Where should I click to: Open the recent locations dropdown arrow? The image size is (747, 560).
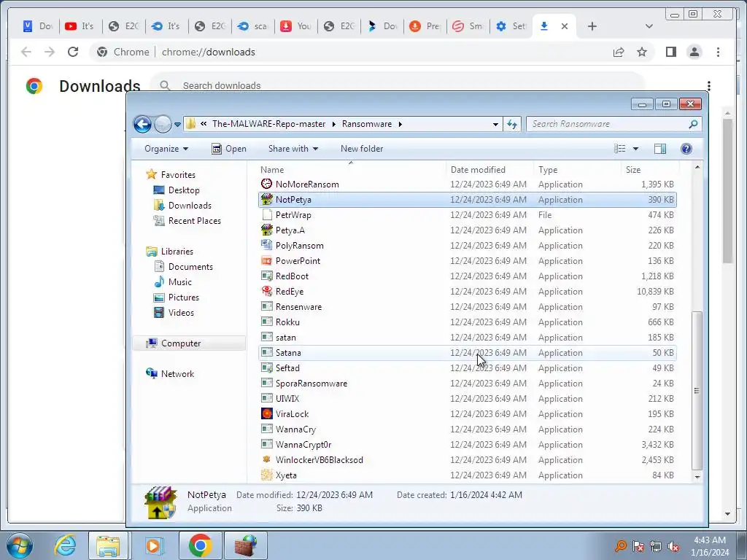[x=177, y=125]
